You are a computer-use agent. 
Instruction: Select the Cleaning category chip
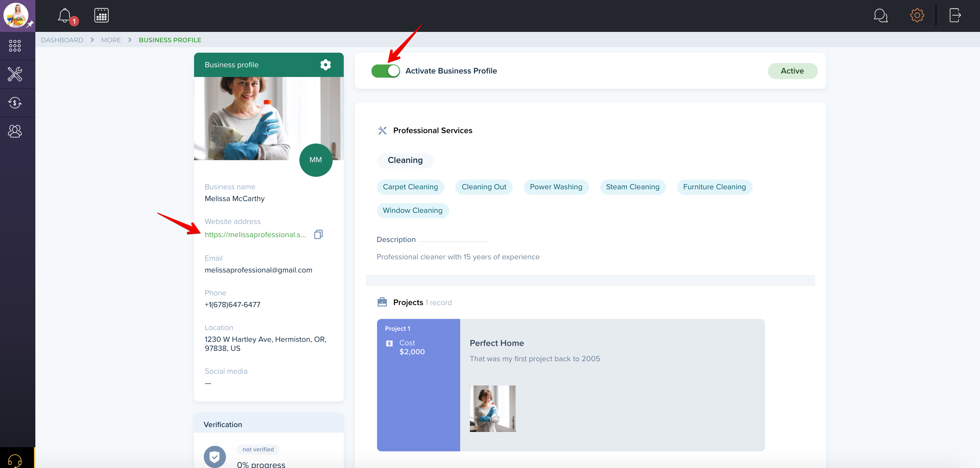click(x=405, y=160)
